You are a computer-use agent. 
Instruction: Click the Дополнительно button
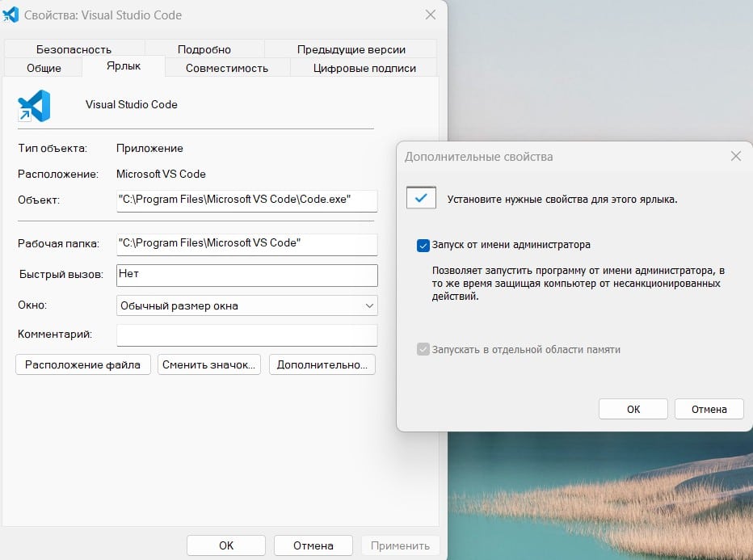click(322, 364)
